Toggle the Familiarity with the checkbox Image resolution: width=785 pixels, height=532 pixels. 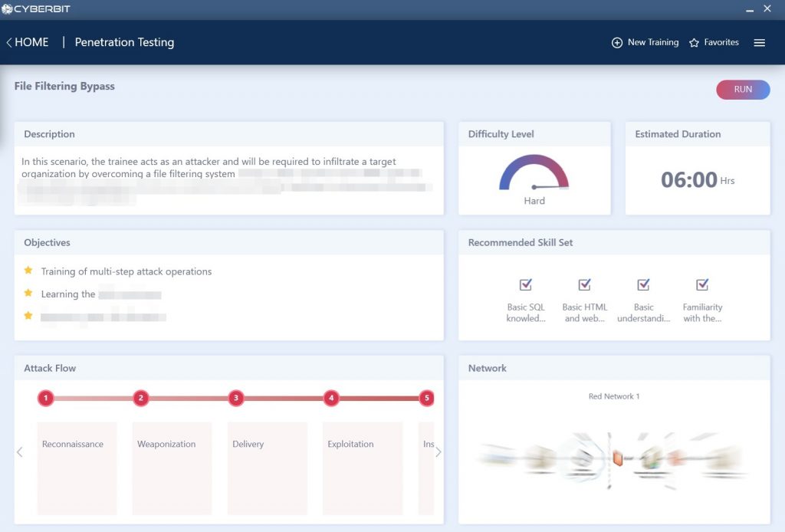[702, 285]
